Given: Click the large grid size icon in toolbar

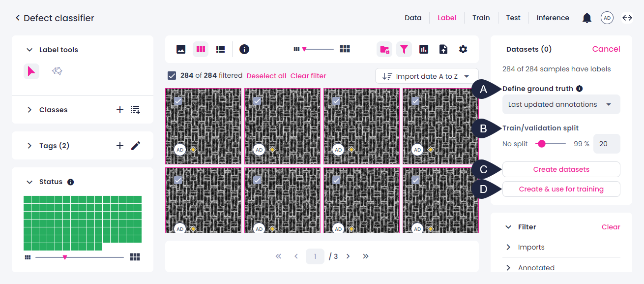Looking at the screenshot, I should tap(345, 49).
